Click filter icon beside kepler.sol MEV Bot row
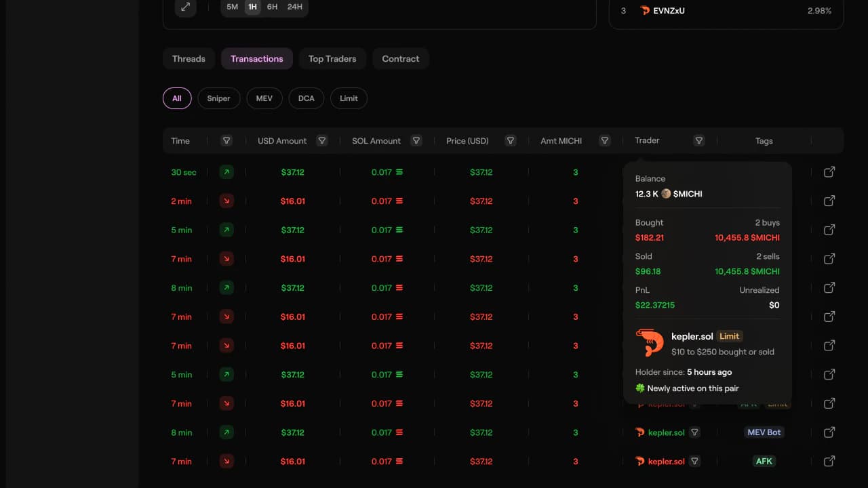This screenshot has height=488, width=868. [x=694, y=432]
